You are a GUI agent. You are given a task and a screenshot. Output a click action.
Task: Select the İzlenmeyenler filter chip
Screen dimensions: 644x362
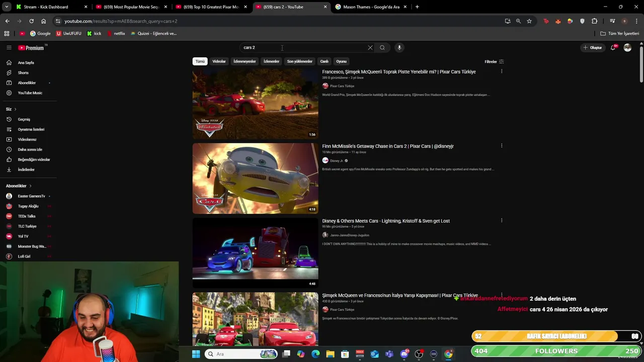point(245,61)
